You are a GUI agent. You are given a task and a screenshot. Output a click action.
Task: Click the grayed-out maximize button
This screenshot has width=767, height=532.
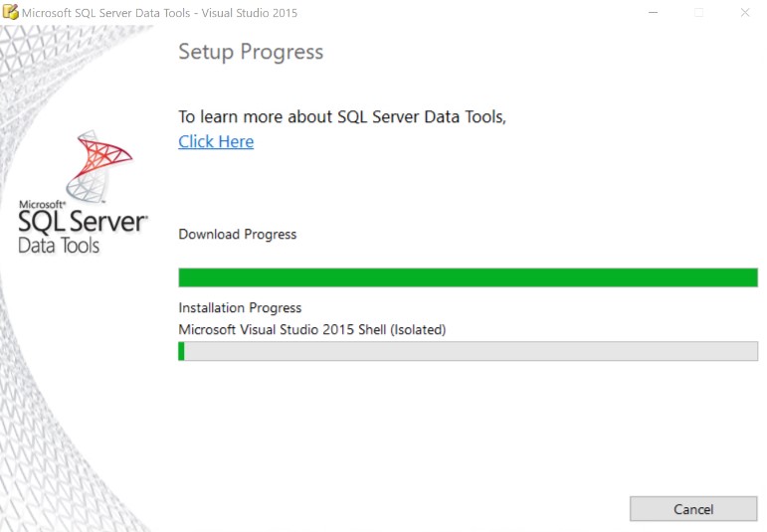tap(698, 13)
